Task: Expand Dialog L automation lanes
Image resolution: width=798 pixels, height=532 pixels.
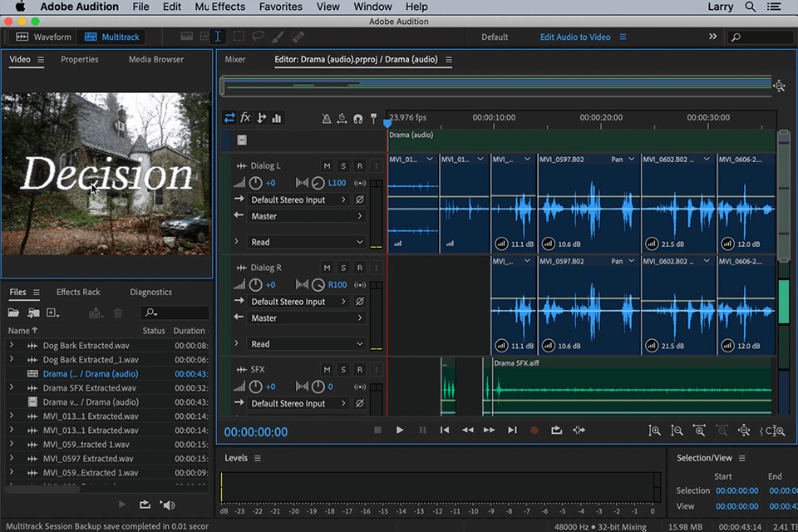Action: click(x=237, y=241)
